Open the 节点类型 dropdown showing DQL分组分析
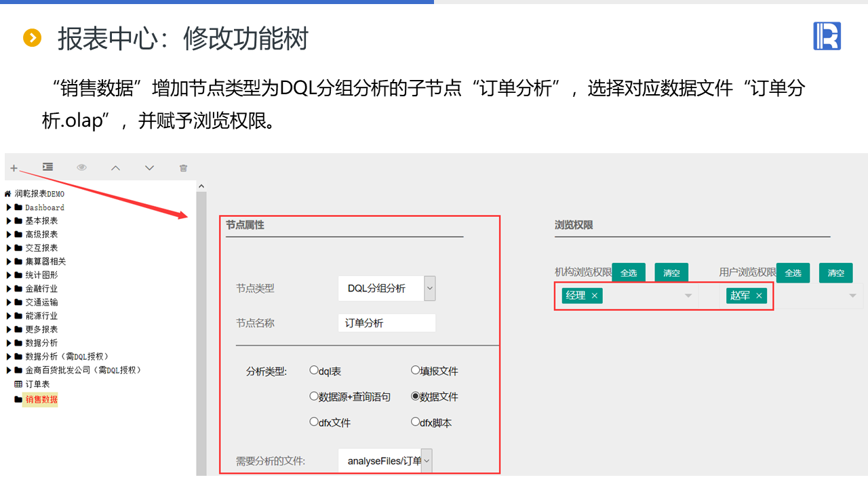Viewport: 868px width, 488px height. [387, 288]
